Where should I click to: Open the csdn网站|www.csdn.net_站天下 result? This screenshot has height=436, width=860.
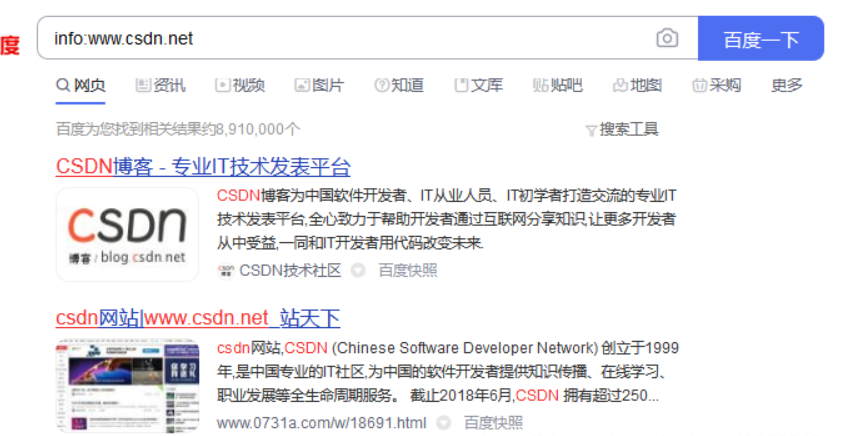click(x=198, y=318)
